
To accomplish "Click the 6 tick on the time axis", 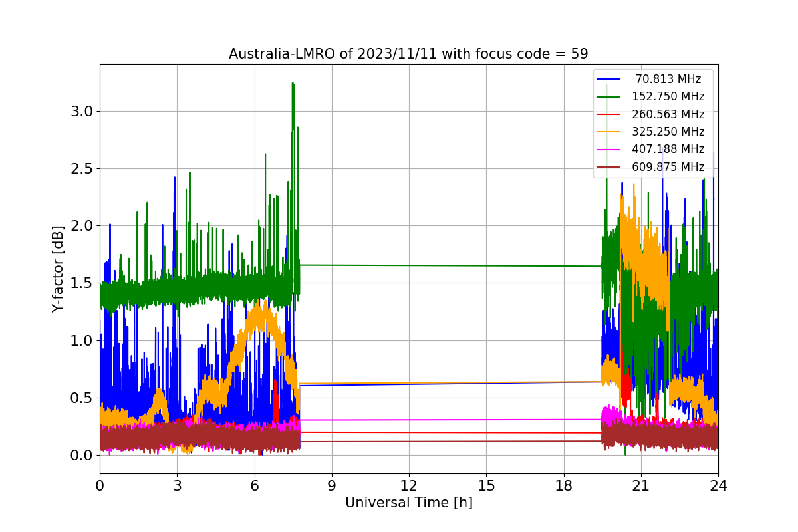I will coord(254,486).
